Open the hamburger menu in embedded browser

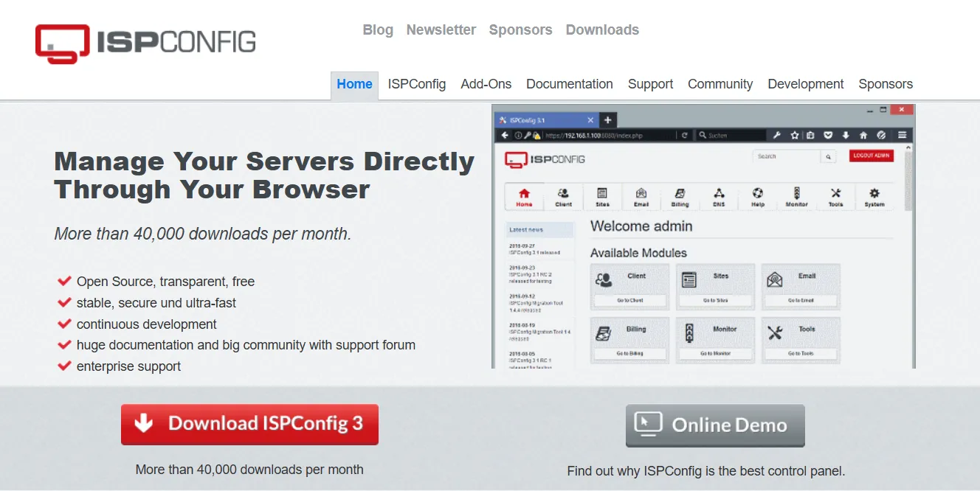902,136
